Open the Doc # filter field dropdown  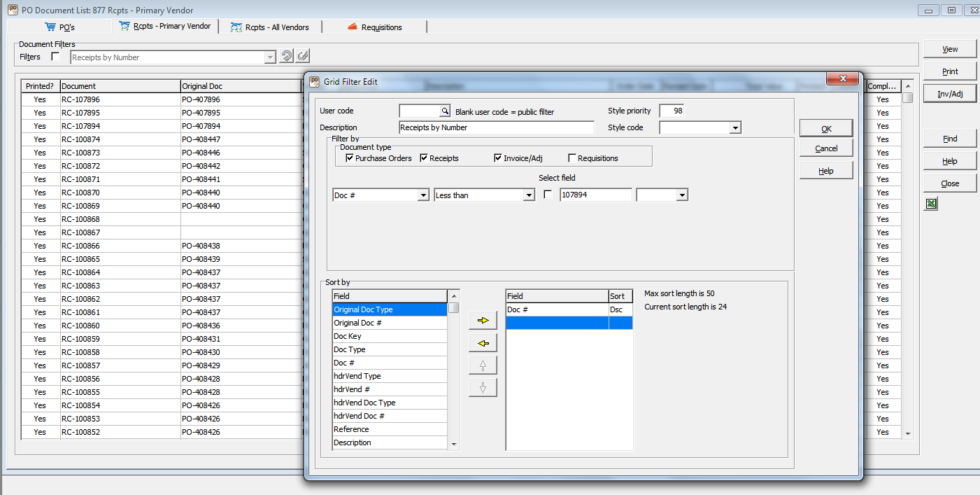point(422,195)
